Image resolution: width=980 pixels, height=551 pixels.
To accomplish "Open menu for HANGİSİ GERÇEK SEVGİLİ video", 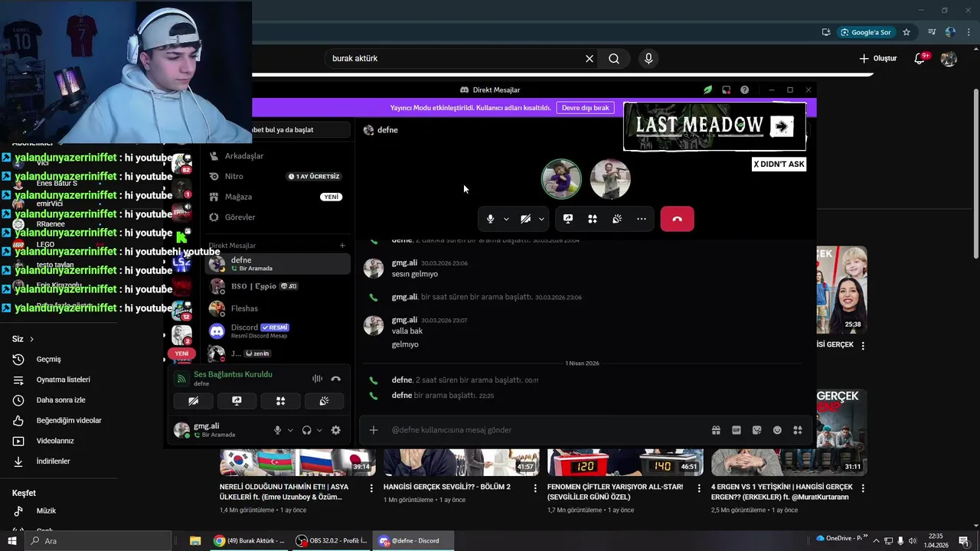I will [535, 487].
